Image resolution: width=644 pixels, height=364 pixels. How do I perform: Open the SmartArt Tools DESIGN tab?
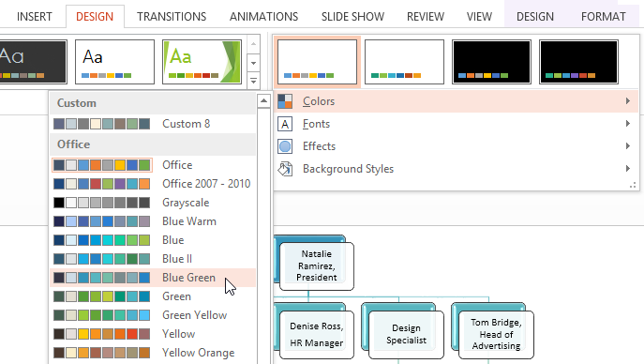[x=535, y=17]
